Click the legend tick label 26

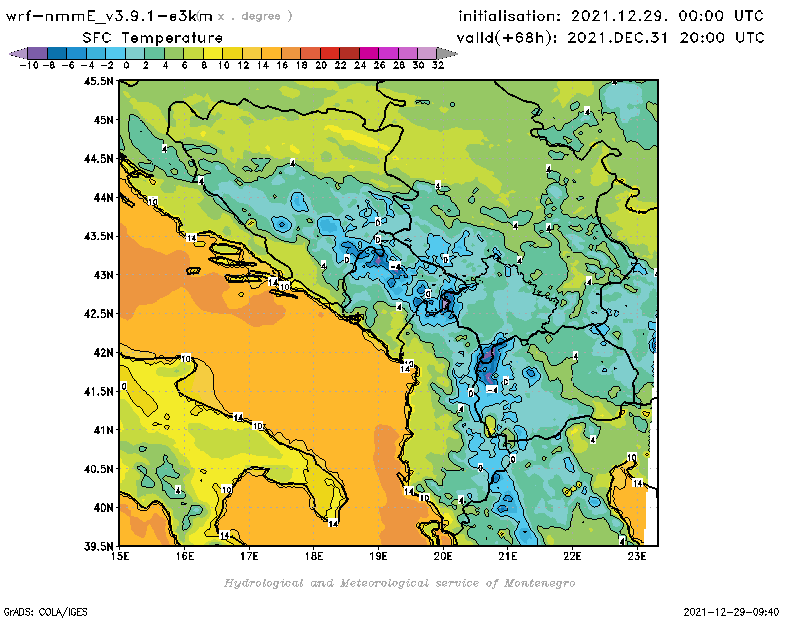pyautogui.click(x=379, y=65)
